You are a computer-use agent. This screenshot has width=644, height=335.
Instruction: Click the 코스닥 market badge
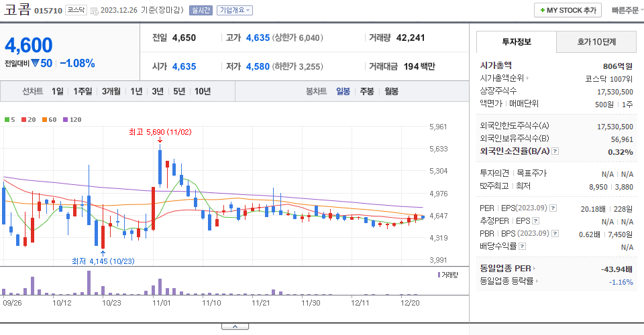[x=76, y=10]
